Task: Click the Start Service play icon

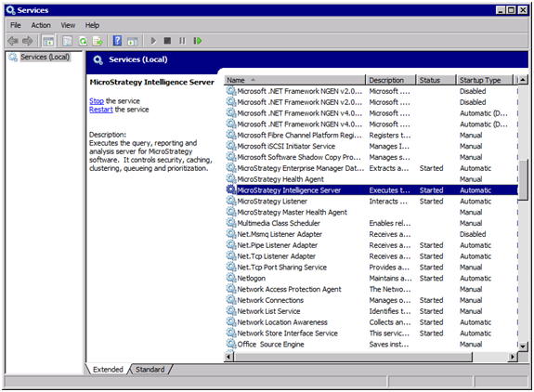Action: [x=153, y=41]
